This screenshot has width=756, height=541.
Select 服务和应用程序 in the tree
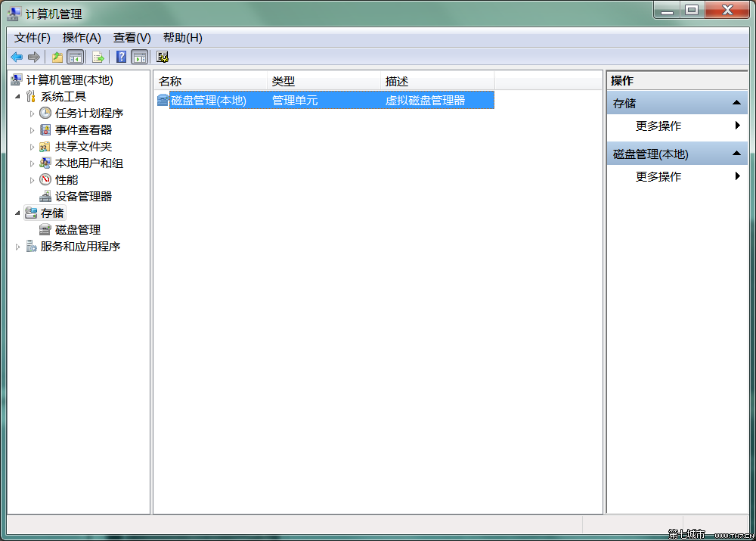point(81,246)
